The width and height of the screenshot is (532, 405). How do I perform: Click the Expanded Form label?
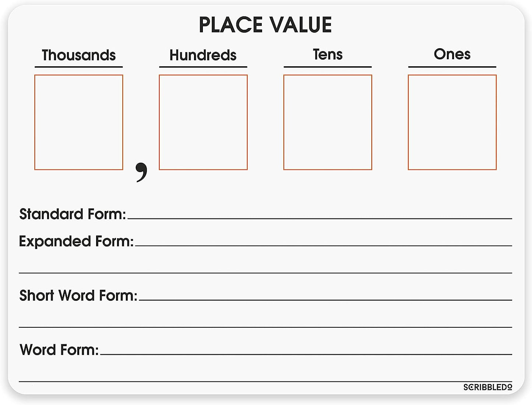[76, 241]
